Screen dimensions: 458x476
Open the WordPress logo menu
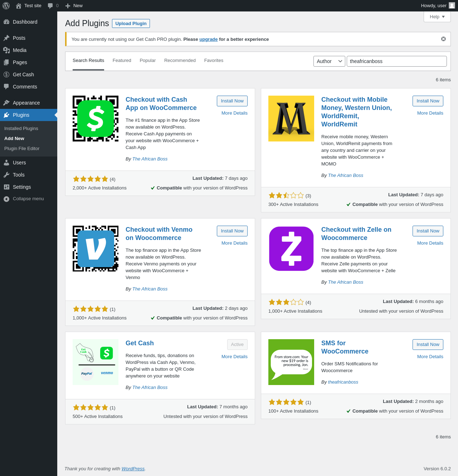click(6, 6)
